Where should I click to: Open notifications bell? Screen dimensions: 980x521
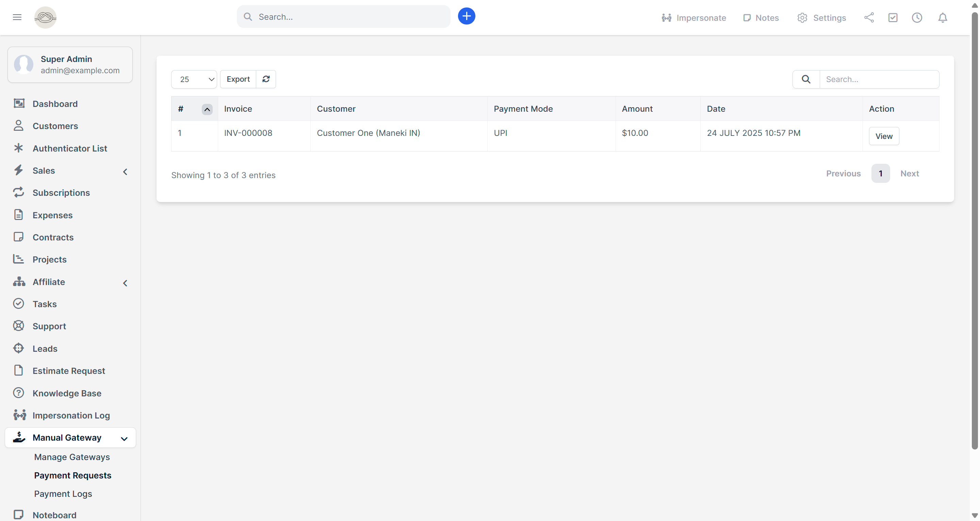coord(943,17)
